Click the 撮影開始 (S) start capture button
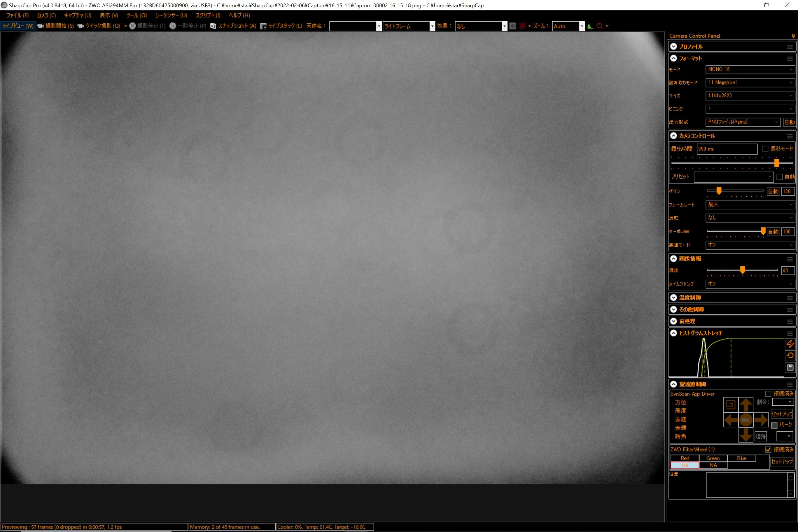 tap(56, 26)
